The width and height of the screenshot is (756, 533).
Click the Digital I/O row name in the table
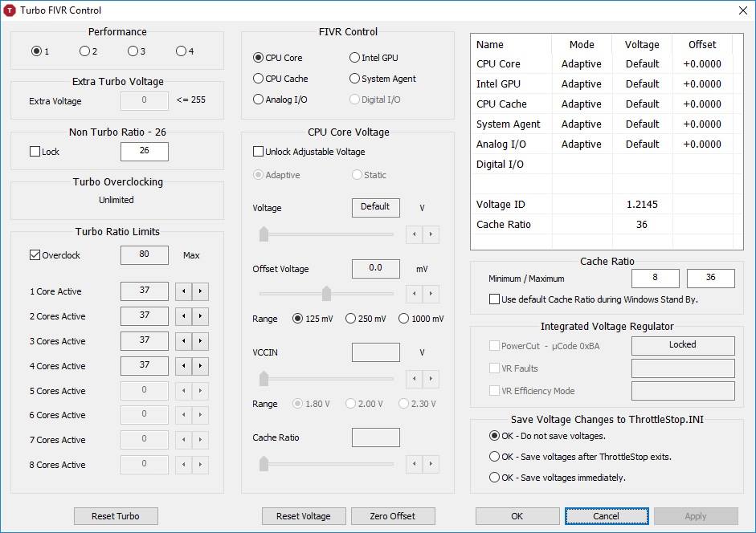coord(500,165)
